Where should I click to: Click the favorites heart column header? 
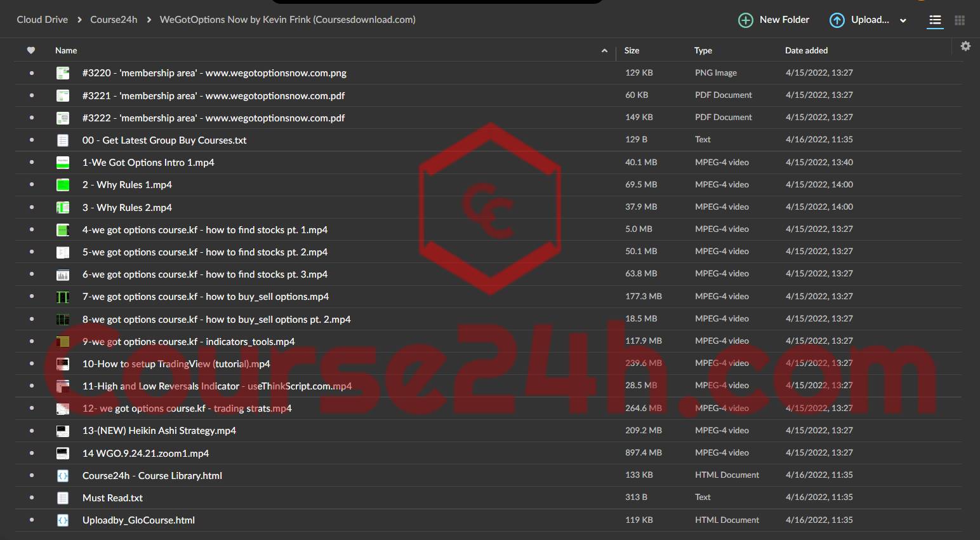tap(31, 50)
